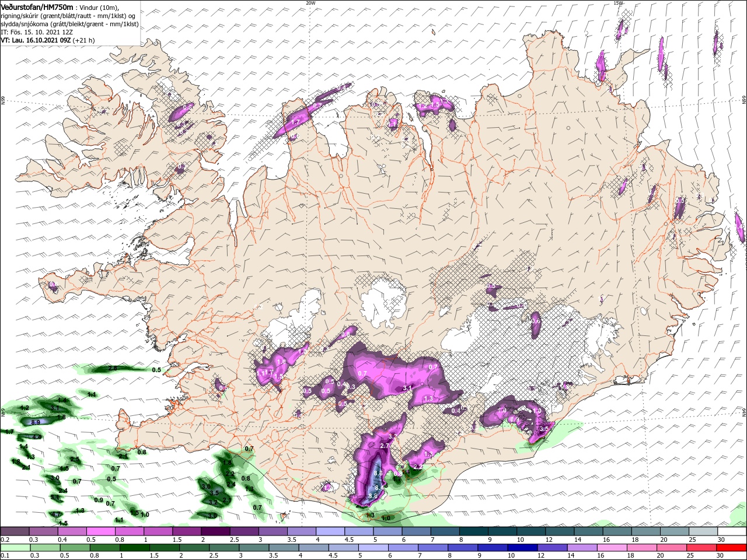Pick the upper legend swatch labeled 2
Viewport: 747px width, 560px height.
[215, 531]
